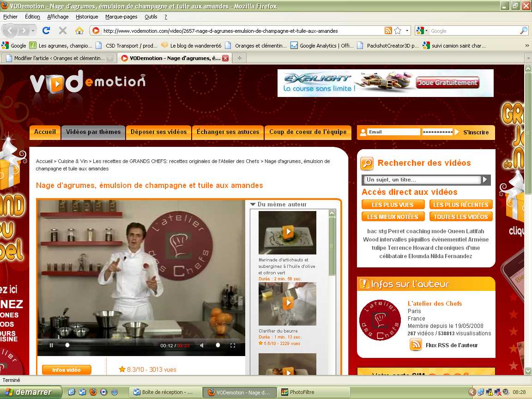The height and width of the screenshot is (399, 532).
Task: Reload the page with the refresh icon
Action: [46, 30]
